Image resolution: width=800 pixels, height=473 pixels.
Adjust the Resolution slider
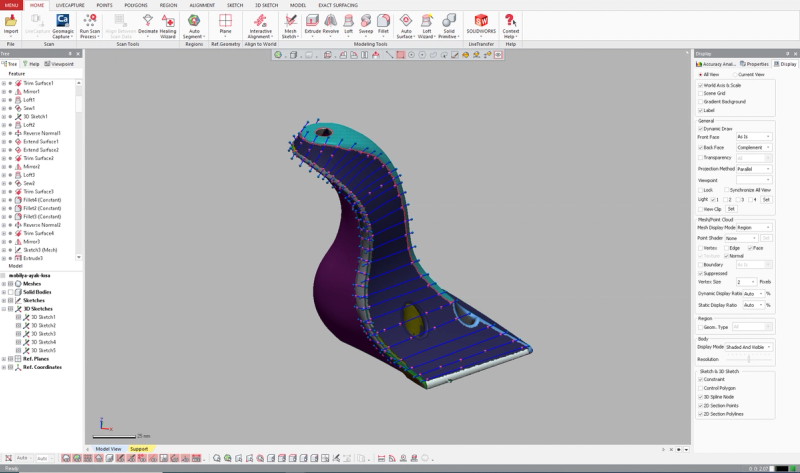749,359
